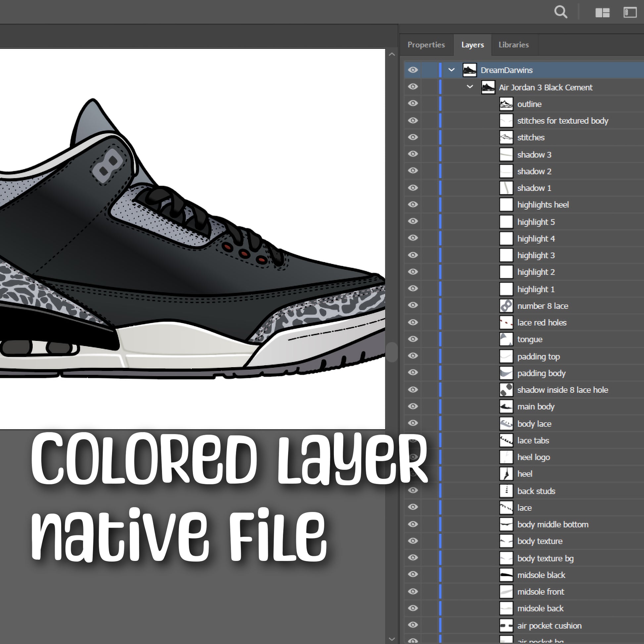Click the air pocket cushion thumbnail
This screenshot has height=644, width=644.
506,625
